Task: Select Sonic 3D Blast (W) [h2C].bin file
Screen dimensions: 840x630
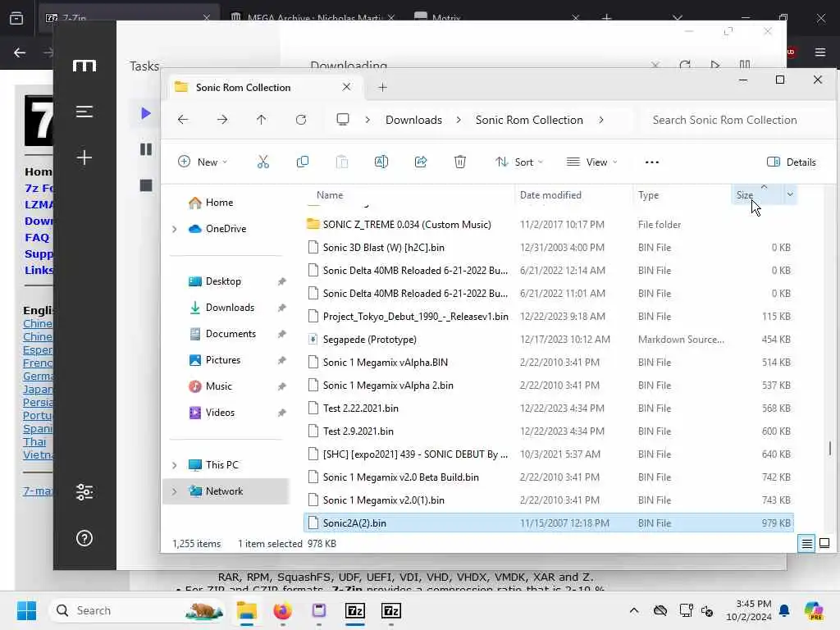Action: tap(384, 248)
